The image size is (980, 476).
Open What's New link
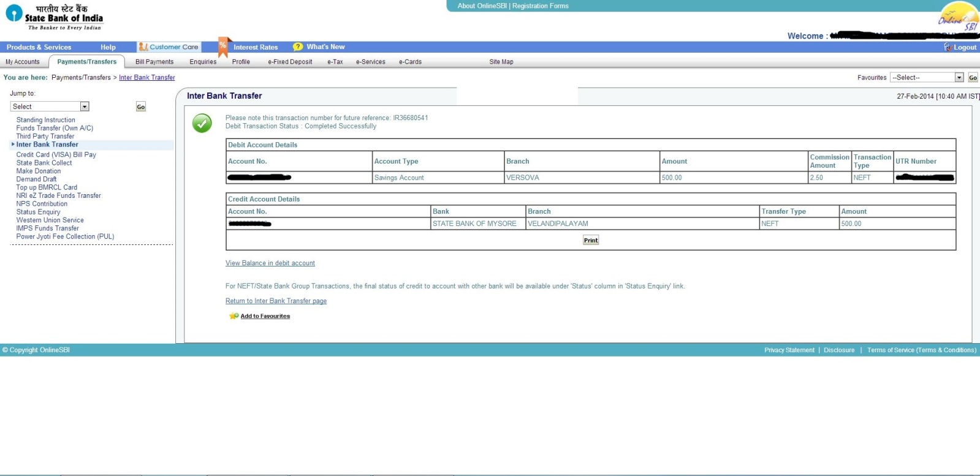tap(325, 47)
